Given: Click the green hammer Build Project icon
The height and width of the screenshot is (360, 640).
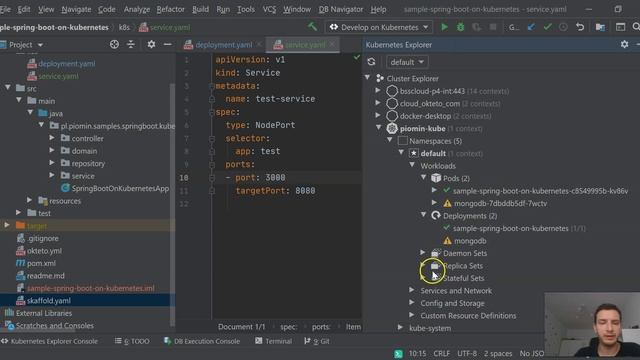Looking at the screenshot, I should (x=313, y=27).
